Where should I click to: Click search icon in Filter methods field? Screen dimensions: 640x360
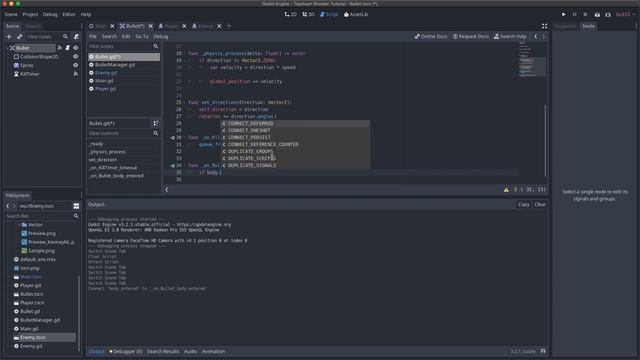pyautogui.click(x=156, y=133)
